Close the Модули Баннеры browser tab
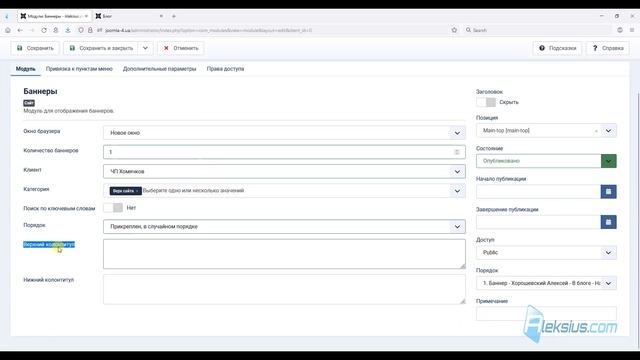640x360 pixels. [x=86, y=16]
